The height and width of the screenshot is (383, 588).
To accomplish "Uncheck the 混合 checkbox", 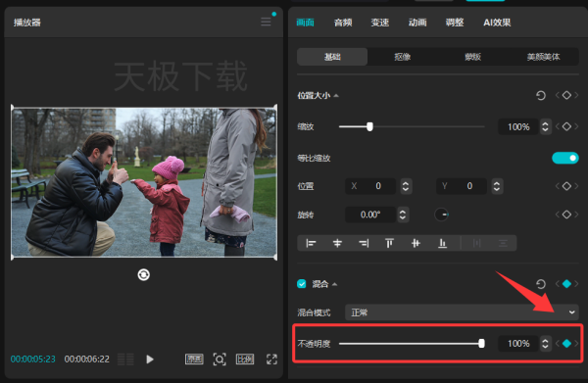I will tap(302, 284).
